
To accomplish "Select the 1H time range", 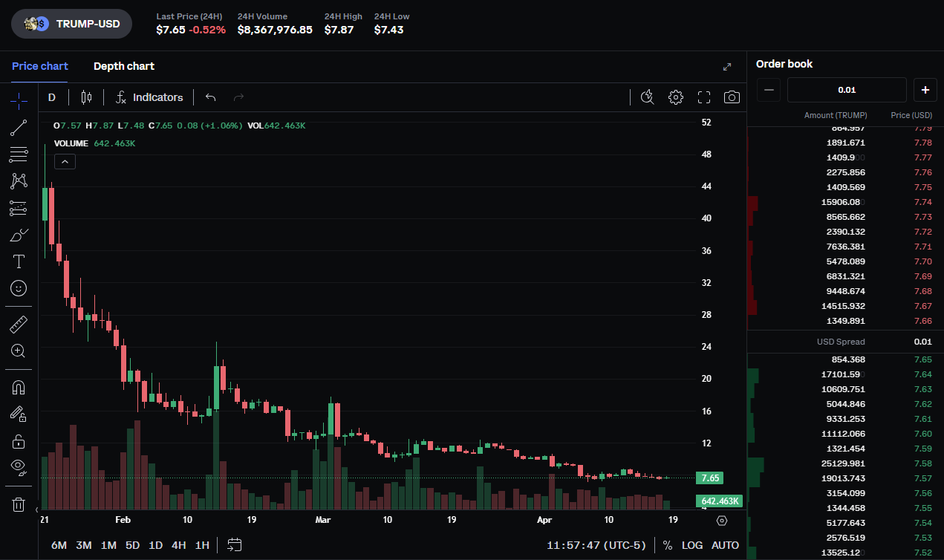I will point(202,545).
